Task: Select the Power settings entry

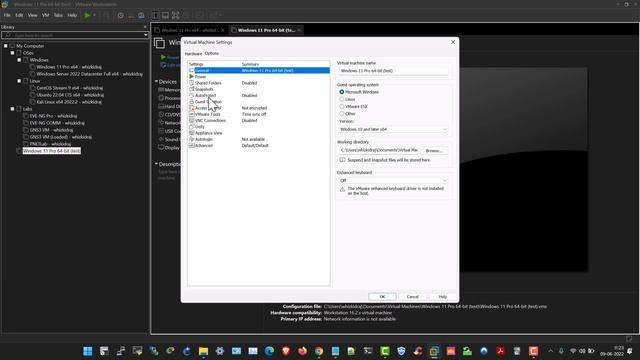Action: click(x=200, y=77)
